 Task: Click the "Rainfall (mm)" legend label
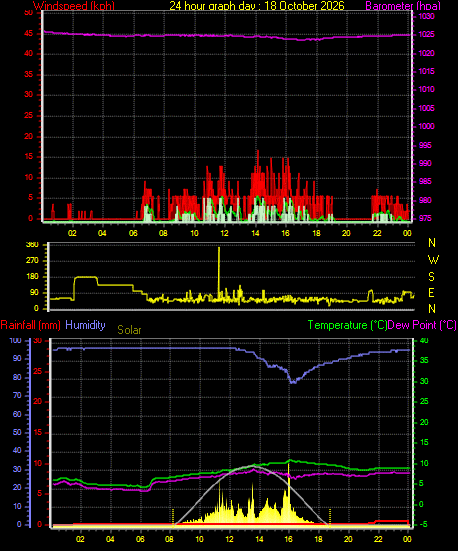pyautogui.click(x=30, y=325)
